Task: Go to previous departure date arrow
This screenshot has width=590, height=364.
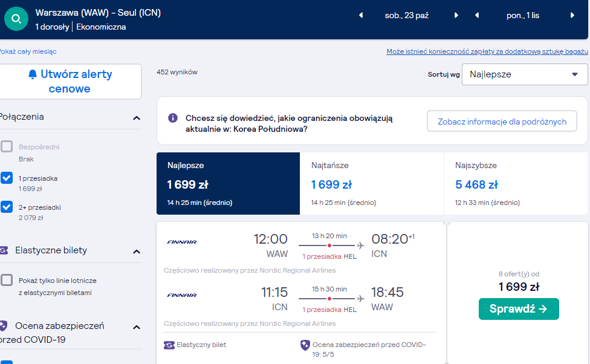Action: pyautogui.click(x=361, y=16)
